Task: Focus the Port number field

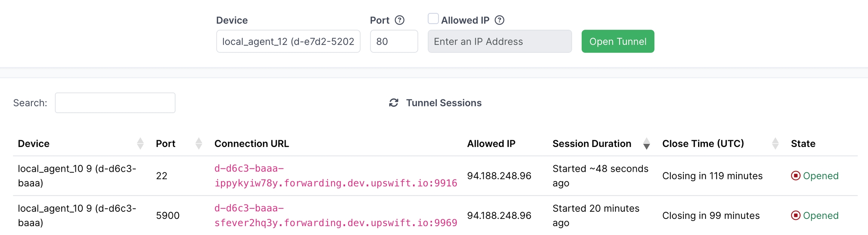Action: click(394, 41)
